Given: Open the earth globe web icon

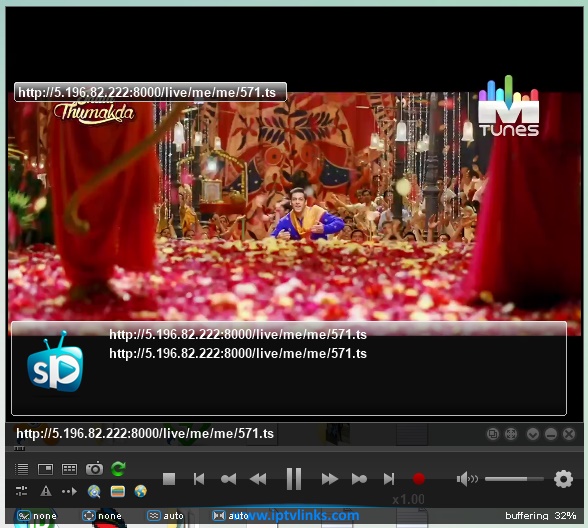Looking at the screenshot, I should click(141, 491).
